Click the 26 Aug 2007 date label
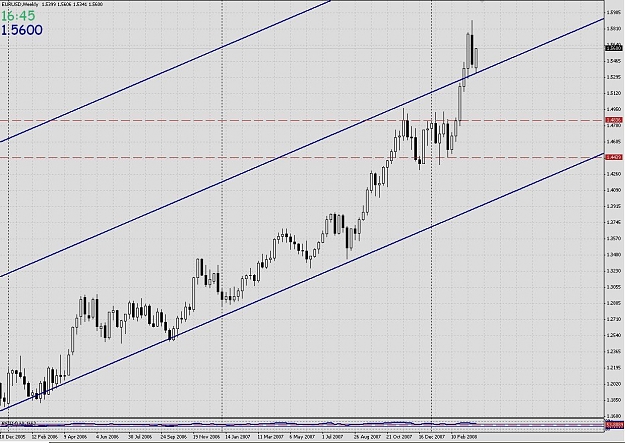Viewport: 625px width, 443px height. pyautogui.click(x=367, y=437)
